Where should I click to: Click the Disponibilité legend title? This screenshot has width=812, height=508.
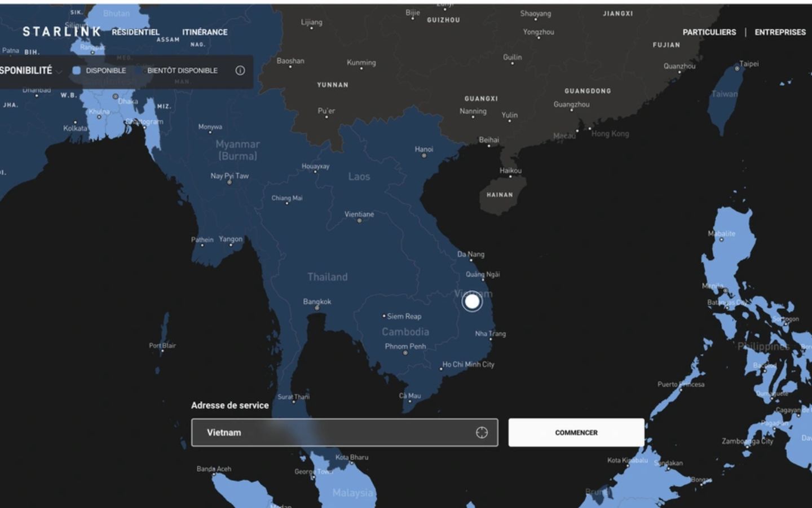(x=26, y=71)
